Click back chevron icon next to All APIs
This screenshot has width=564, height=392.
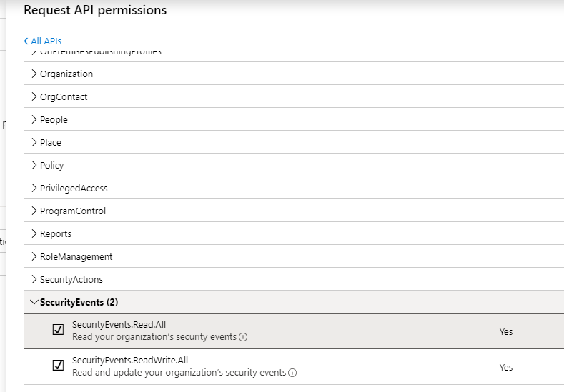[26, 41]
